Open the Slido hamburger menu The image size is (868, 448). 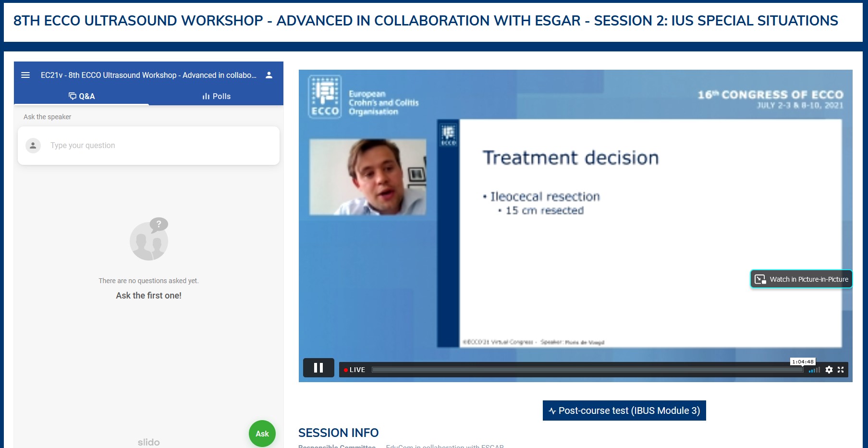25,75
